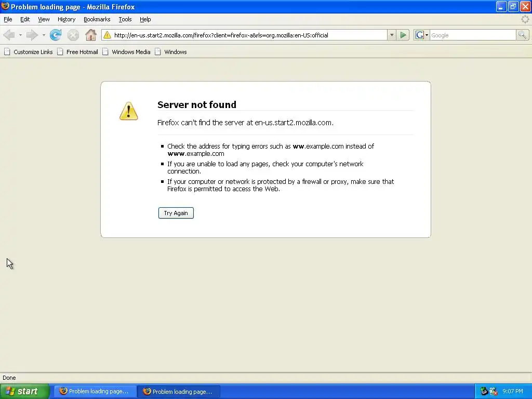This screenshot has height=399, width=532.
Task: Click second system tray icon
Action: [494, 391]
